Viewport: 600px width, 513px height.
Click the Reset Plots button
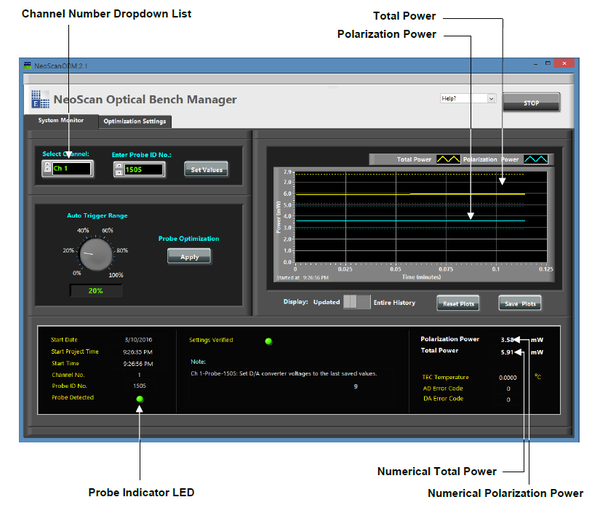[457, 303]
